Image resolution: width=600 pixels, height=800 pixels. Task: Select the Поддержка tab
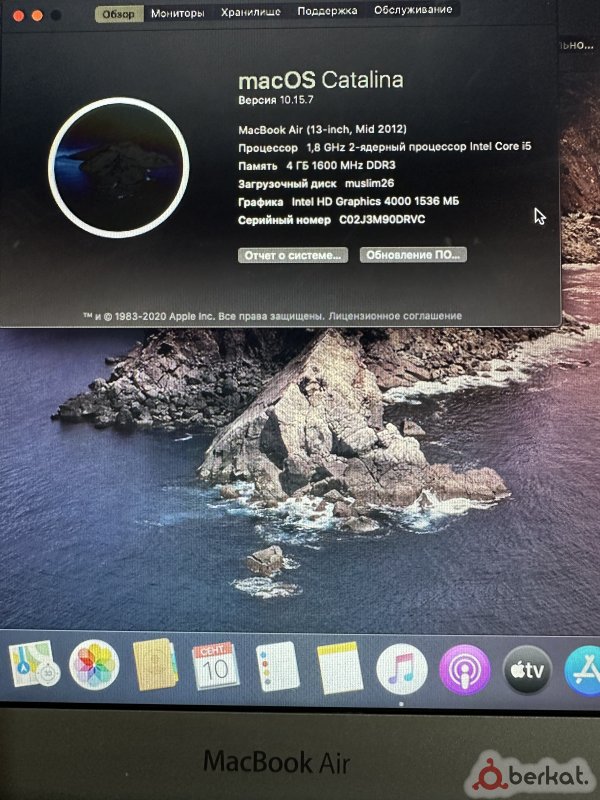pos(328,12)
